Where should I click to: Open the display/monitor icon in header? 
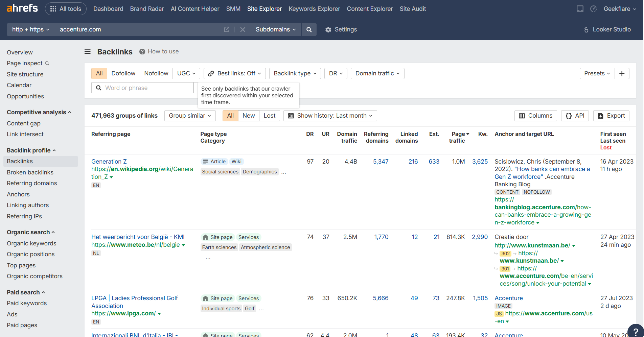tap(580, 9)
